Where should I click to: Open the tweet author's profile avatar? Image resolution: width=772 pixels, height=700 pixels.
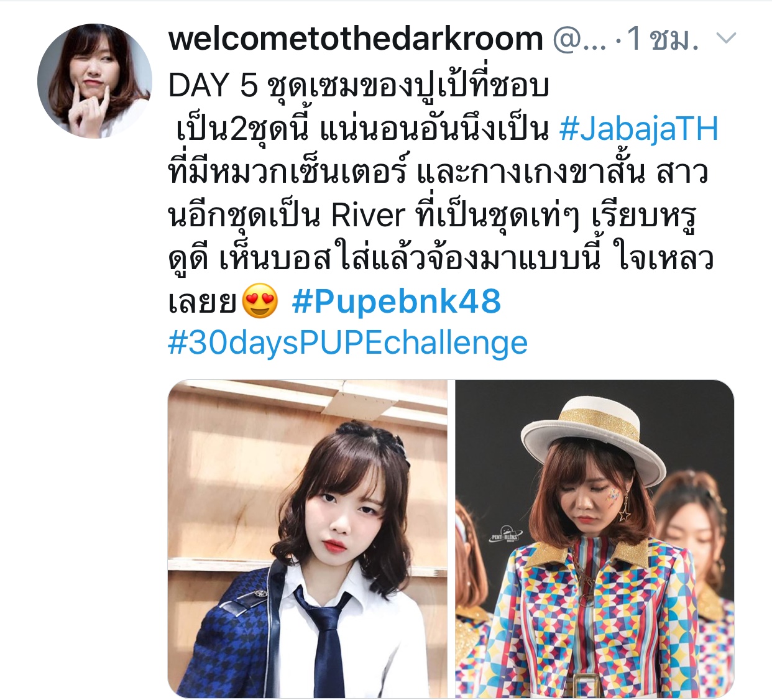94,81
